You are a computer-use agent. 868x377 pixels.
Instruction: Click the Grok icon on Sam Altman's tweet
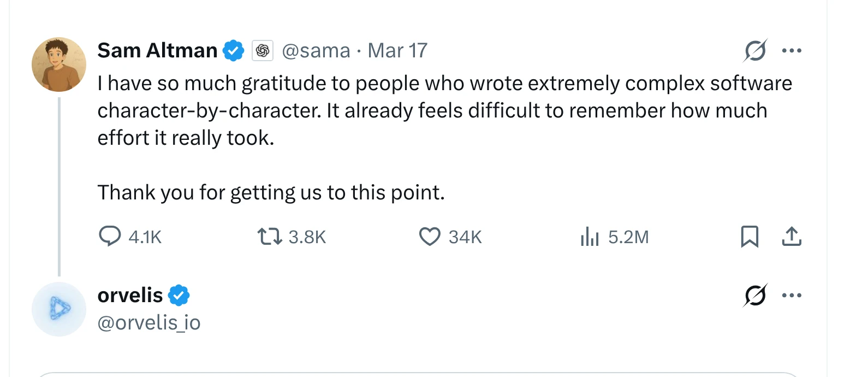click(756, 51)
